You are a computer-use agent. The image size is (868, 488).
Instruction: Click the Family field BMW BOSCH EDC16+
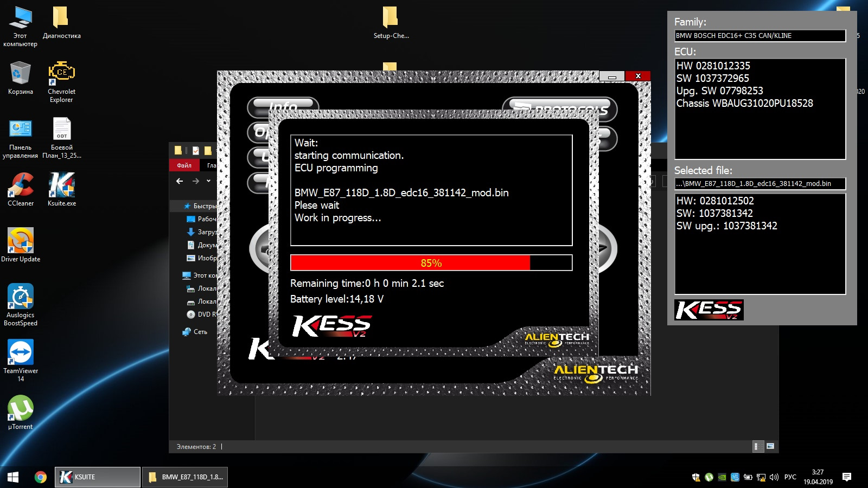760,36
